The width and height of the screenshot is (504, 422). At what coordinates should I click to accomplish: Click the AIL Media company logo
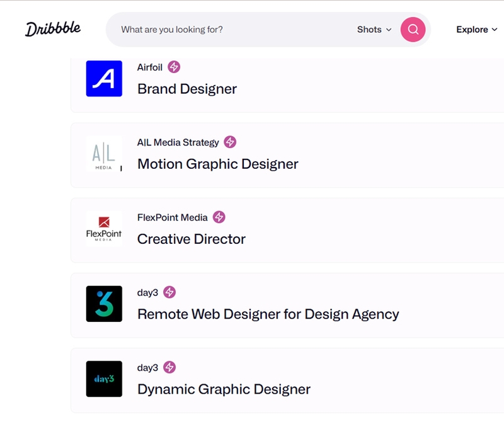point(105,156)
